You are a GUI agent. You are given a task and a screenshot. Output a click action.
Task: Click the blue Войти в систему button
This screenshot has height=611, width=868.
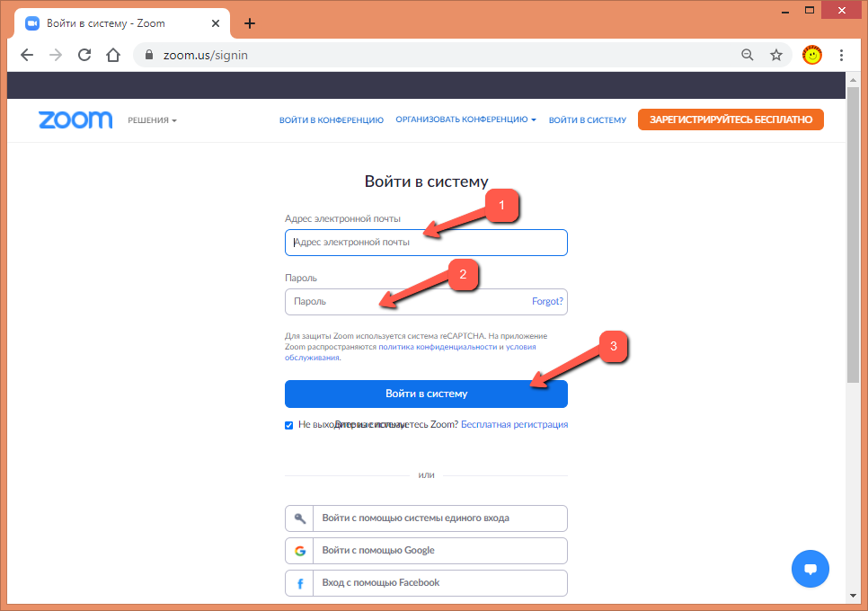pyautogui.click(x=426, y=394)
